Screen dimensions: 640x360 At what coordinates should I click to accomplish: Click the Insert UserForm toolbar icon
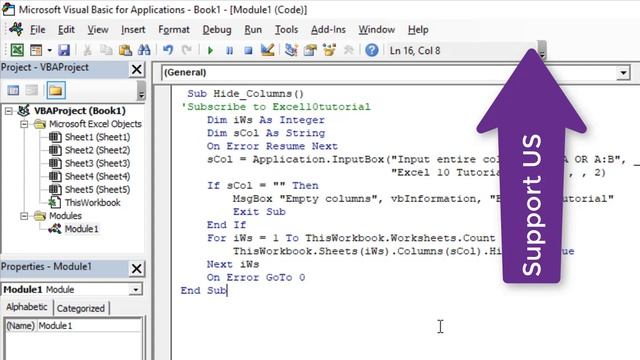pyautogui.click(x=36, y=50)
